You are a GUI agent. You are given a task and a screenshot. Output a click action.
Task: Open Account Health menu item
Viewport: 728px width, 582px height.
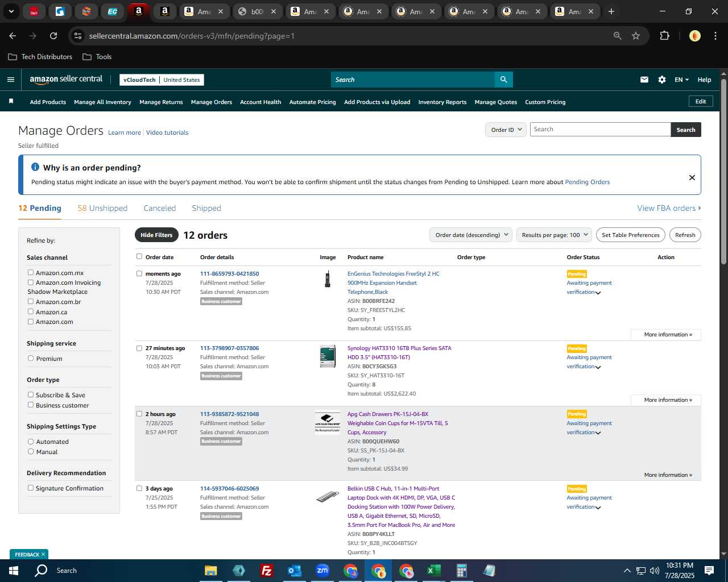(260, 102)
